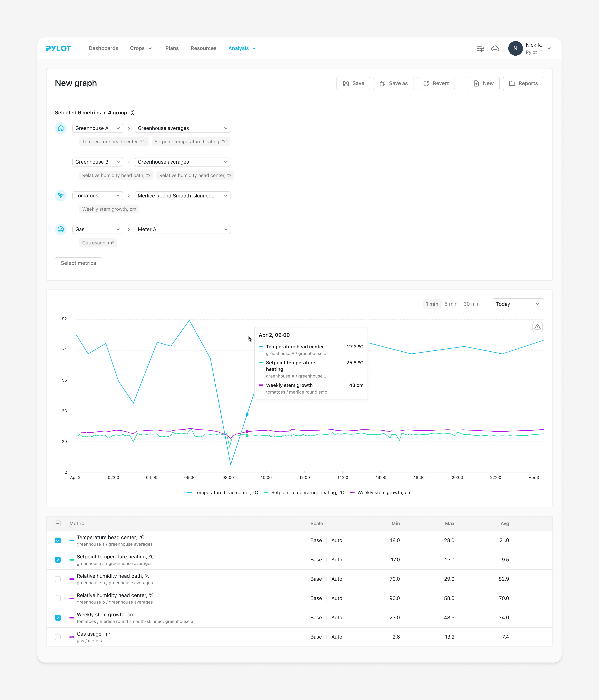Expand the Meter A dropdown
Viewport: 599px width, 700px height.
point(182,229)
